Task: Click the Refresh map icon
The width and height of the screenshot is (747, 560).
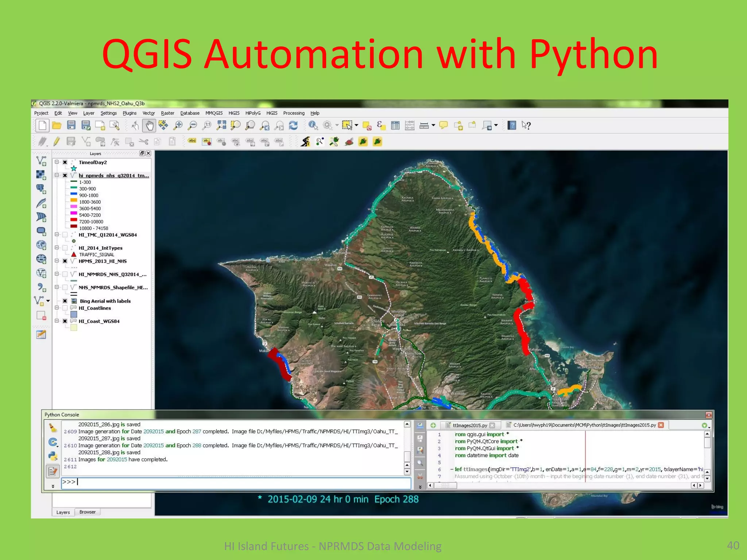Action: click(x=293, y=125)
